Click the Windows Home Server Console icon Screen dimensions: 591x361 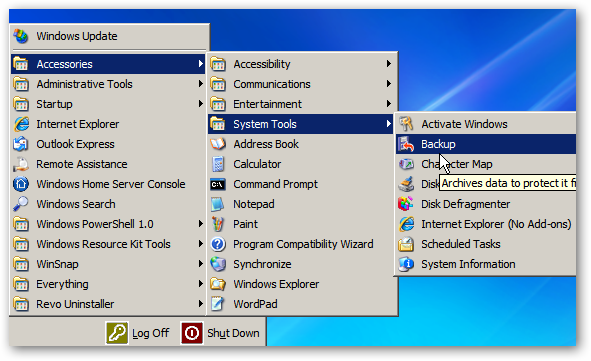[x=21, y=184]
